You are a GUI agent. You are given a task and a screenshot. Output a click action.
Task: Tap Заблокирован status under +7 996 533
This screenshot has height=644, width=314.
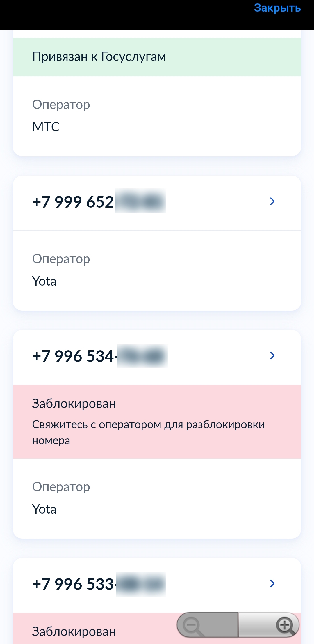74,632
